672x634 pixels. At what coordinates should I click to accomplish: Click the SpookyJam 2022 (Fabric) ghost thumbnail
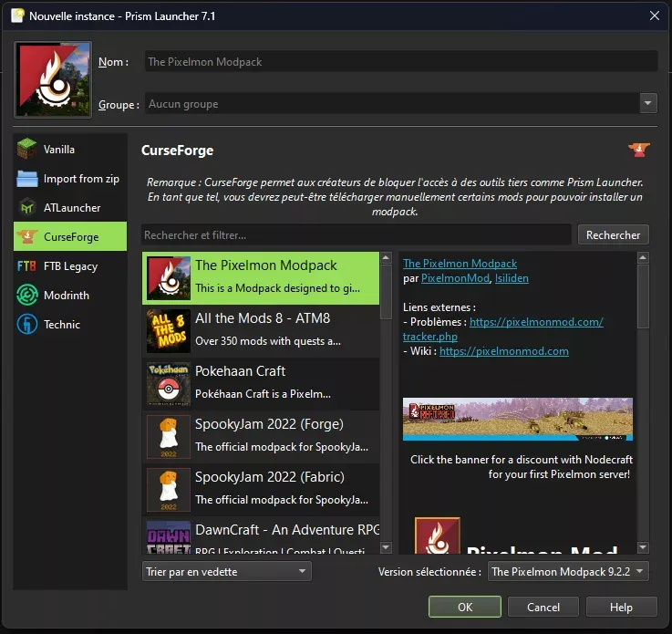click(169, 490)
